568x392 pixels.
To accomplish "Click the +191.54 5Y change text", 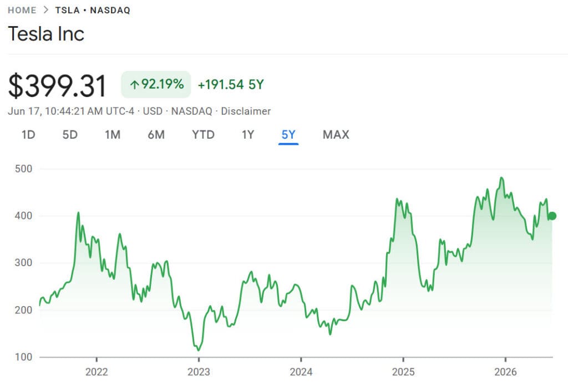I will tap(231, 85).
